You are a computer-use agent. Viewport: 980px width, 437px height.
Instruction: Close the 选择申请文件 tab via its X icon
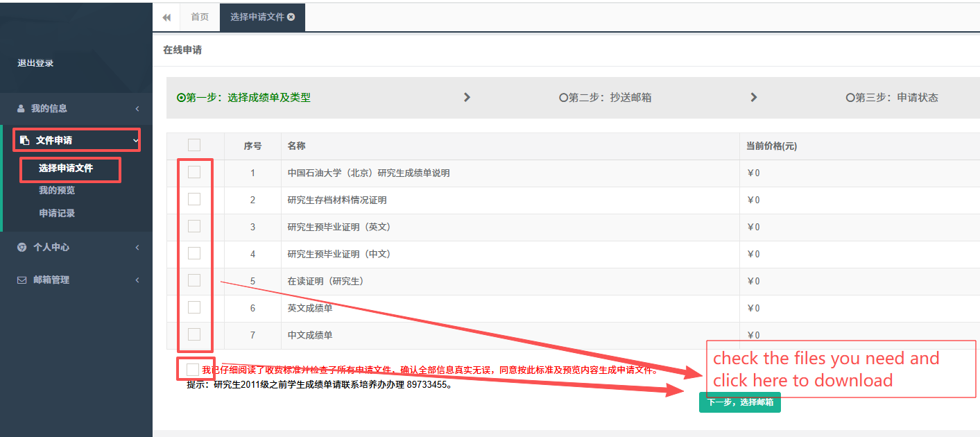[x=291, y=17]
